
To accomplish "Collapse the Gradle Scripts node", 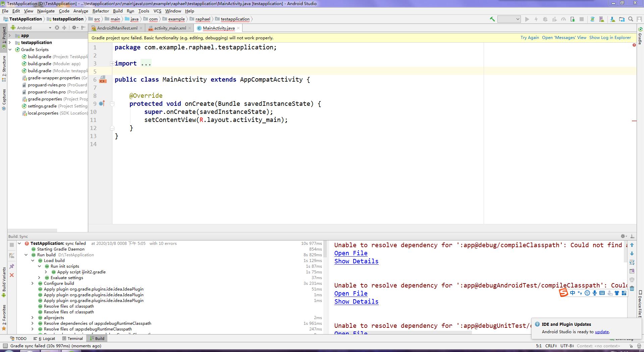I will tap(10, 49).
